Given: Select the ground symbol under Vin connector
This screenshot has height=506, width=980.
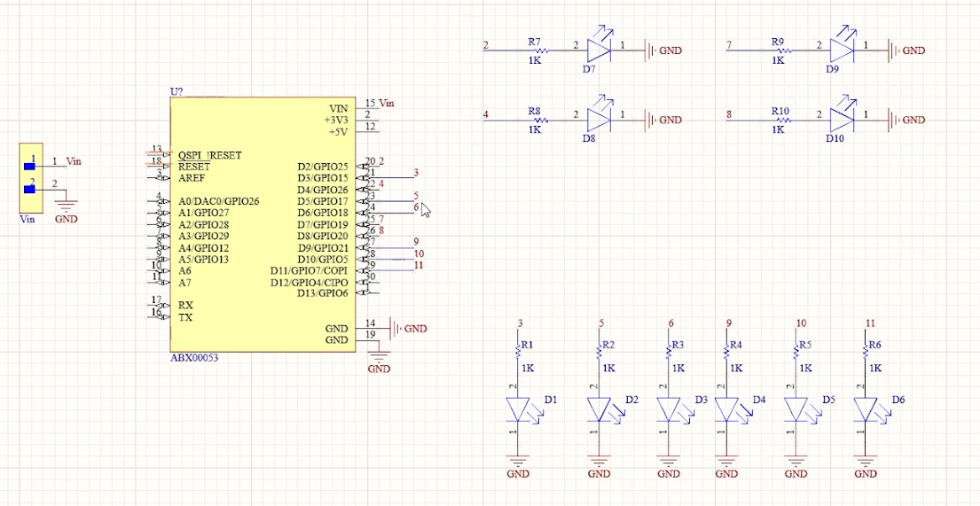Looking at the screenshot, I should click(67, 212).
